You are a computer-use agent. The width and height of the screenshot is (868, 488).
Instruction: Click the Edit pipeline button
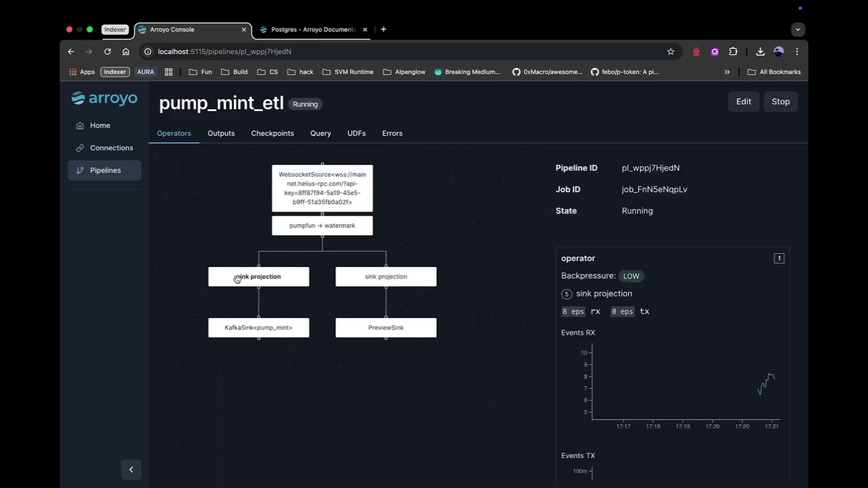pos(744,102)
